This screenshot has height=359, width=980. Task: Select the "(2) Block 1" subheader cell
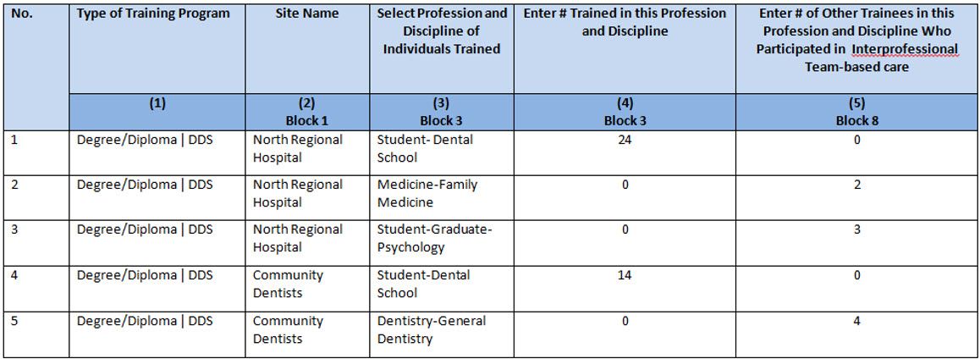pos(306,112)
